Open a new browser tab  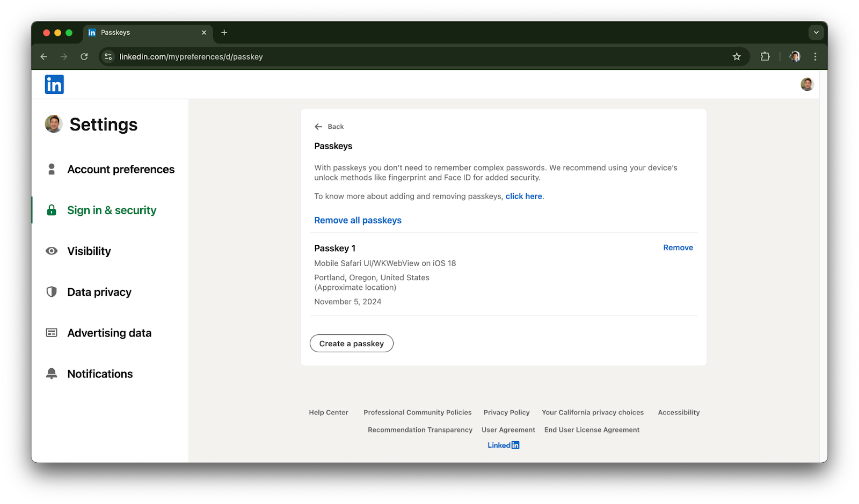pyautogui.click(x=224, y=33)
